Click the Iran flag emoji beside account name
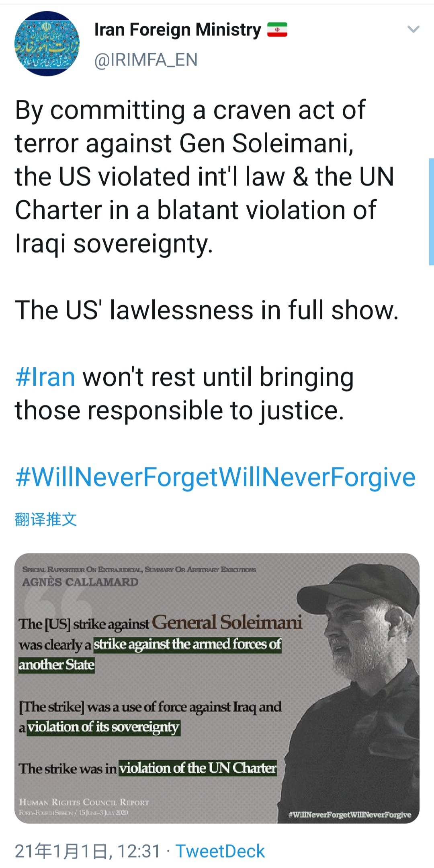Screen dimensions: 434x868 click(277, 30)
